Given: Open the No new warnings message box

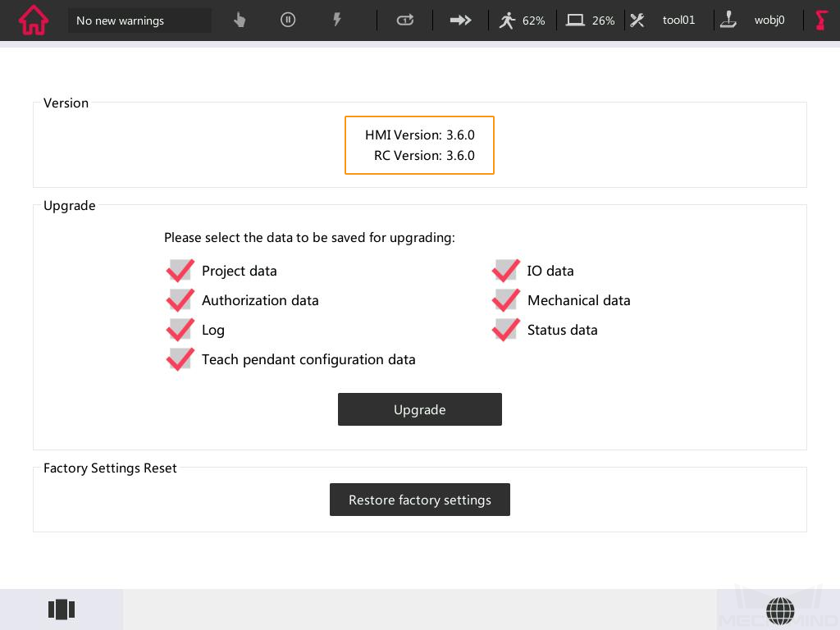Looking at the screenshot, I should (x=139, y=21).
